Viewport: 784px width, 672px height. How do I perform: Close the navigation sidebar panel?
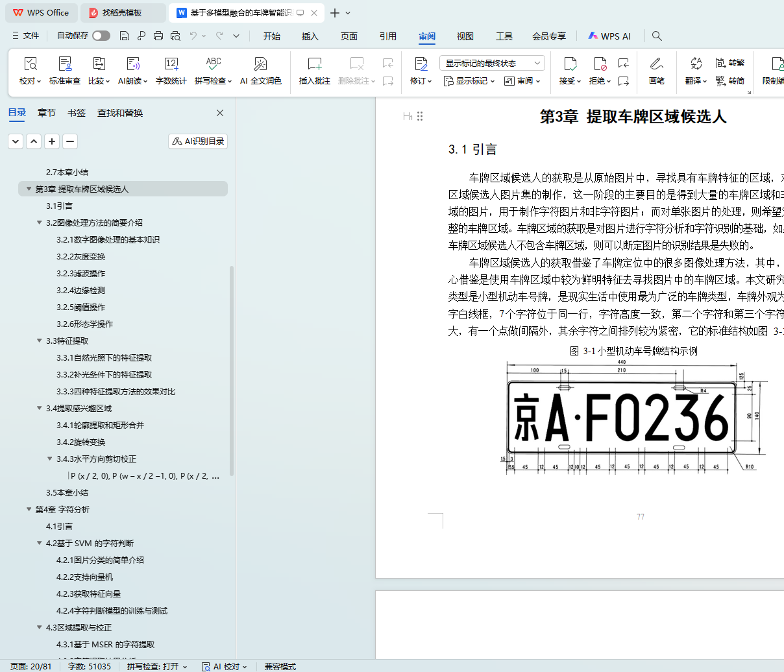click(220, 113)
